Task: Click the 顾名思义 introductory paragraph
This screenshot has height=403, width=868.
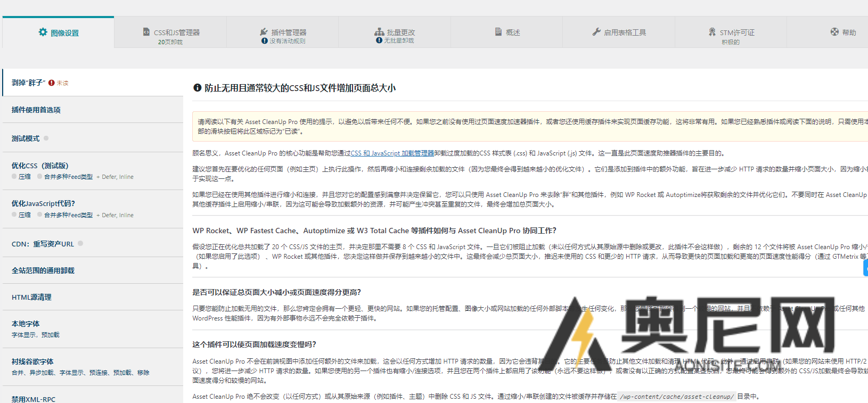Action: click(x=458, y=153)
